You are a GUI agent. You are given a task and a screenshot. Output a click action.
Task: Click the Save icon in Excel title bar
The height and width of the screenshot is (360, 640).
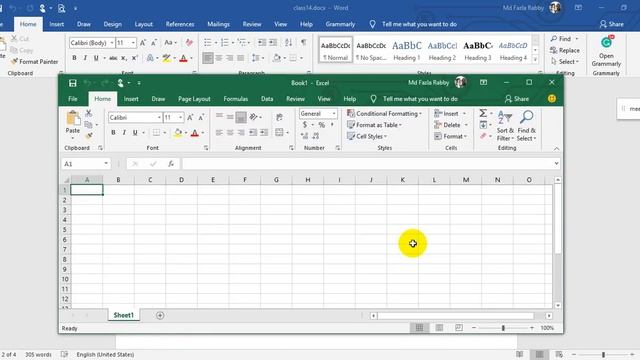click(73, 83)
